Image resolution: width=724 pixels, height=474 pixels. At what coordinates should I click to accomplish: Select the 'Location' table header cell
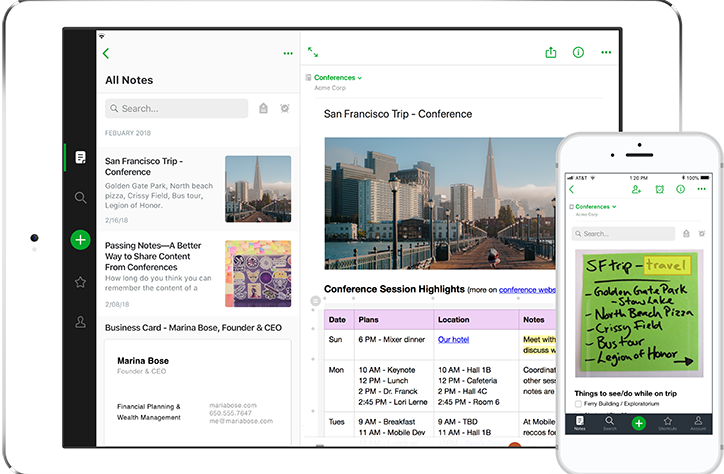476,319
